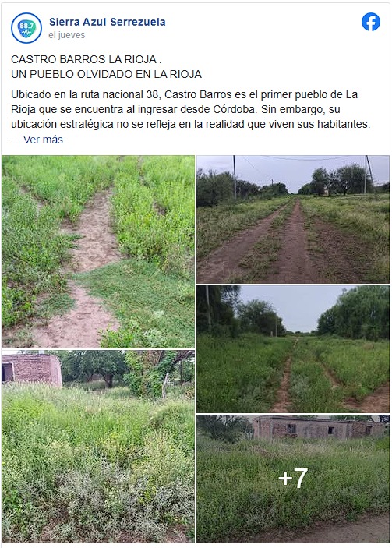
Task: Open dirt road photo with utility poles
Action: point(293,219)
